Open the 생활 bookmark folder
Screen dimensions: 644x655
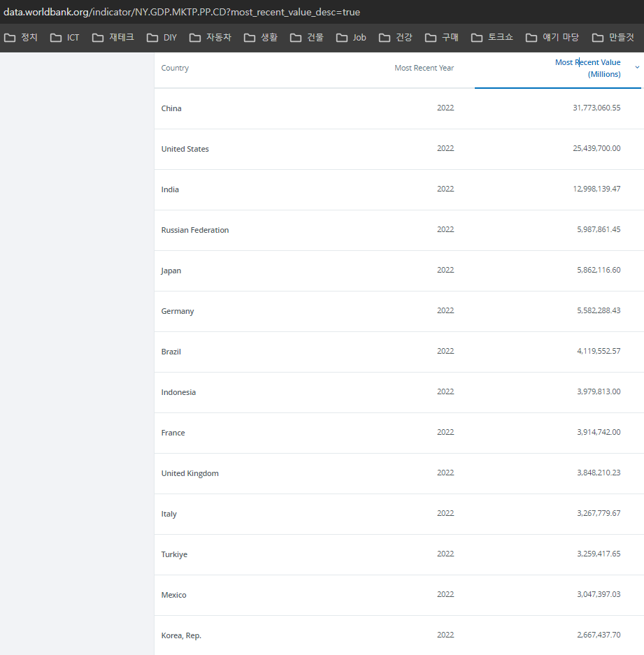click(260, 38)
